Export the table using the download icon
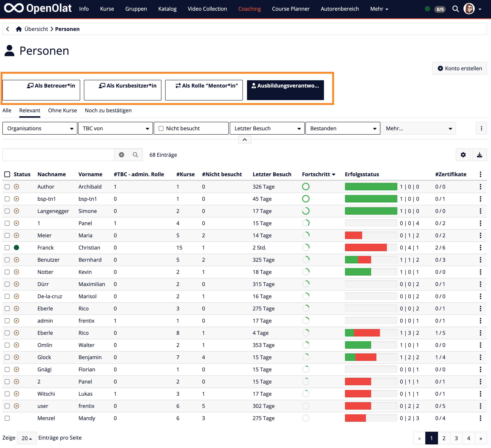Screen dimensions: 491x448 (x=479, y=154)
